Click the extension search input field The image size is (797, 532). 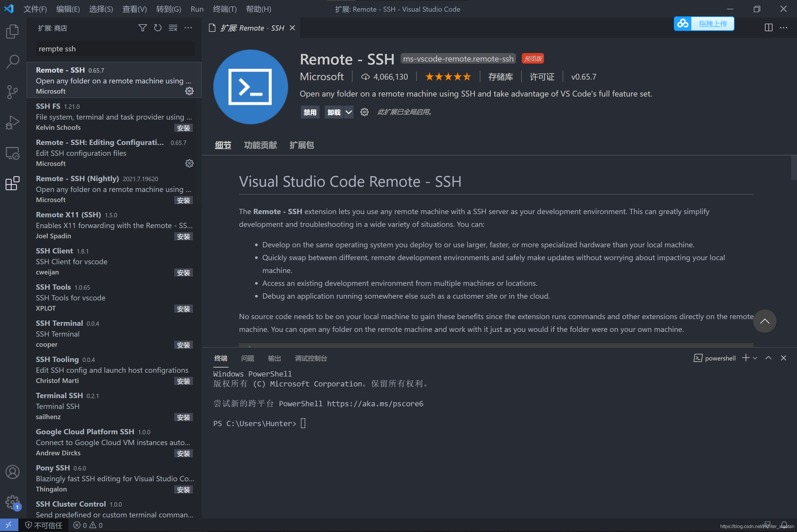pyautogui.click(x=115, y=48)
